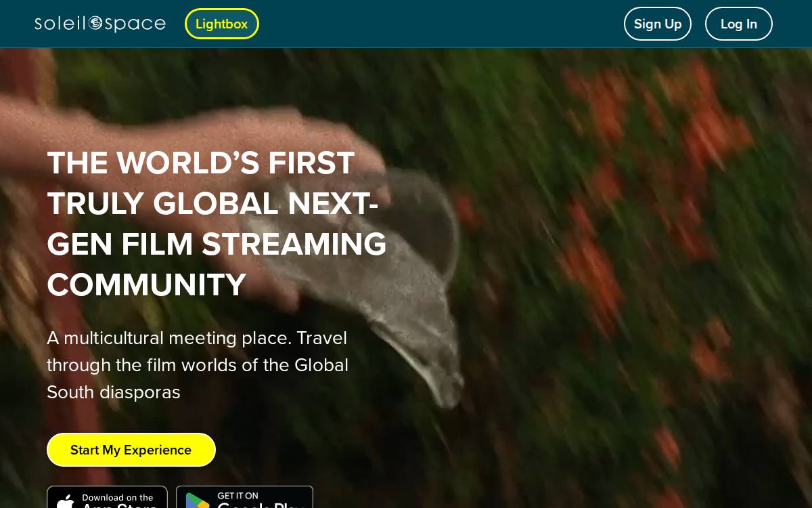This screenshot has width=812, height=508.
Task: Click the headline about global film streaming community
Action: coord(217,224)
